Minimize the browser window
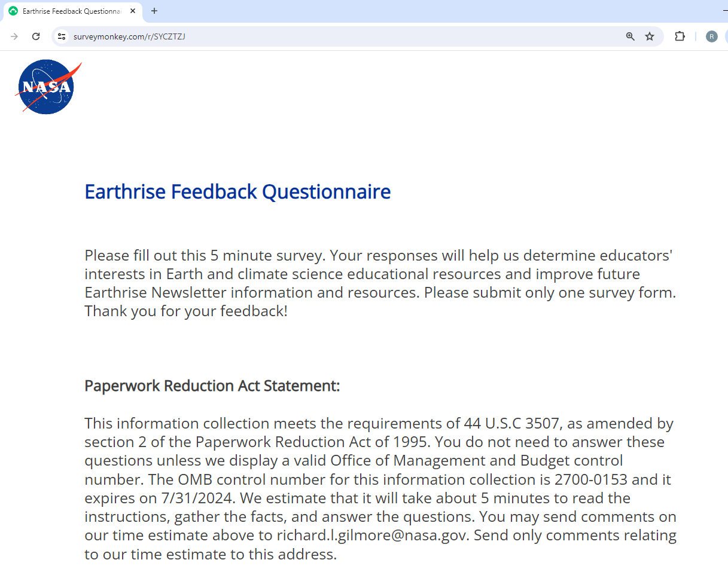Viewport: 728px width, 572px height. coord(724,11)
